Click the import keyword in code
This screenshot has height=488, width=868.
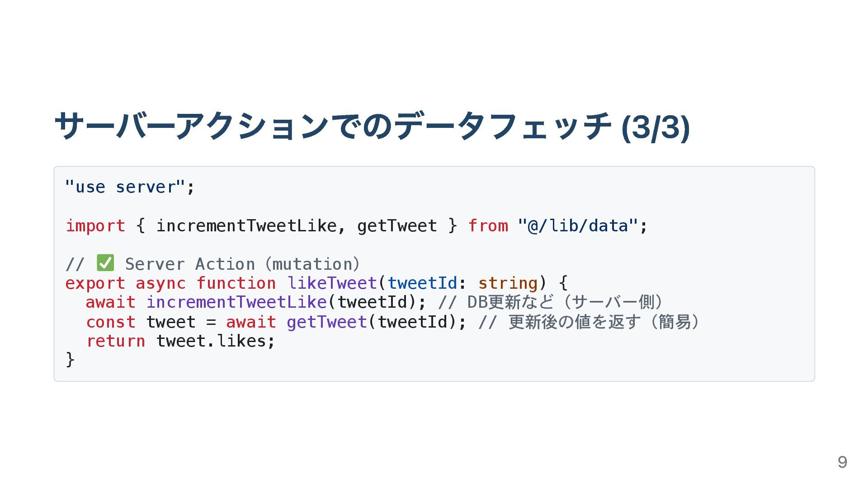(95, 225)
